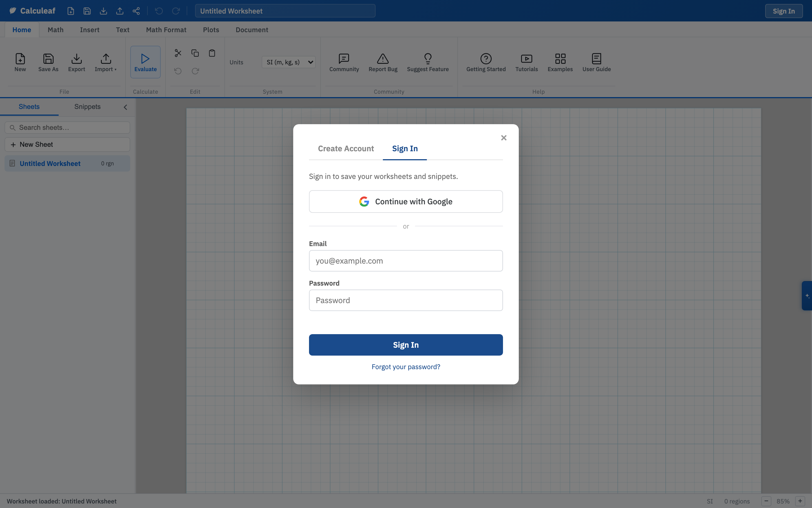Click the redo icon in title bar
This screenshot has height=508, width=812.
click(x=175, y=11)
